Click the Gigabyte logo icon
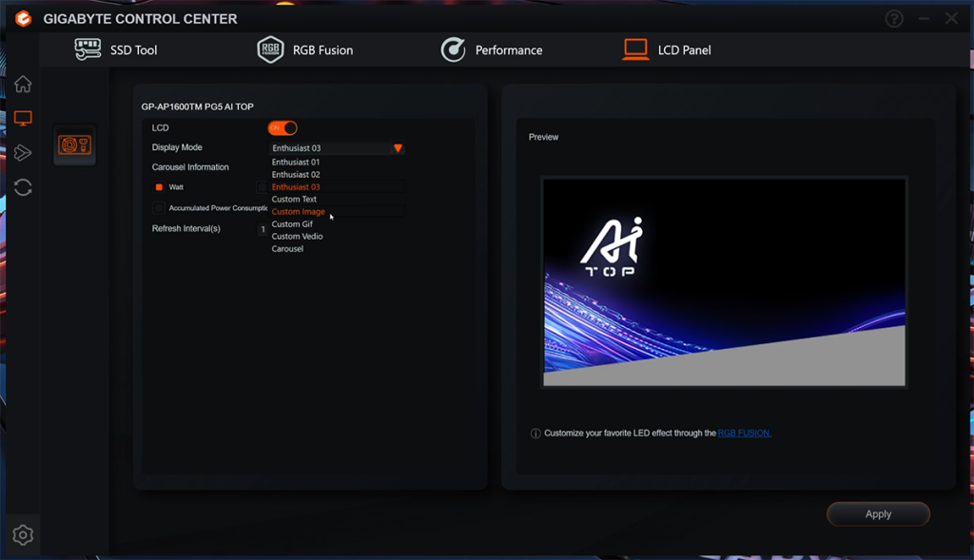This screenshot has height=560, width=974. pyautogui.click(x=23, y=19)
